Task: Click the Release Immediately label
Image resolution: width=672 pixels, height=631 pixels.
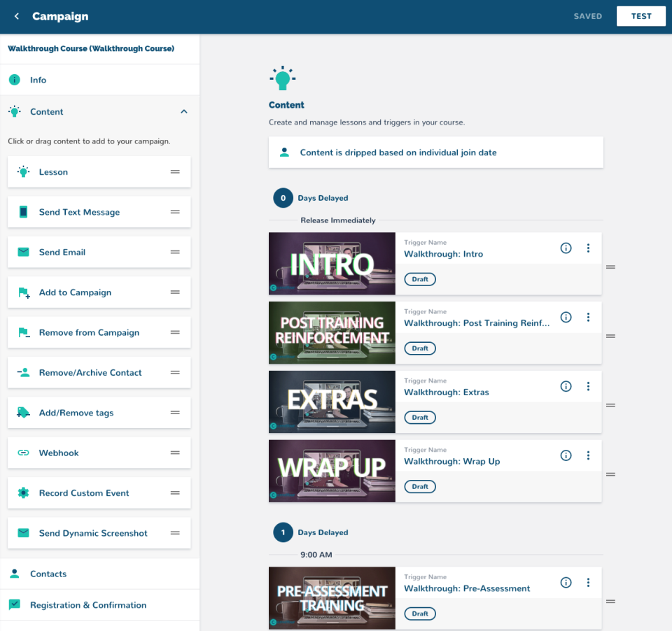Action: 337,220
